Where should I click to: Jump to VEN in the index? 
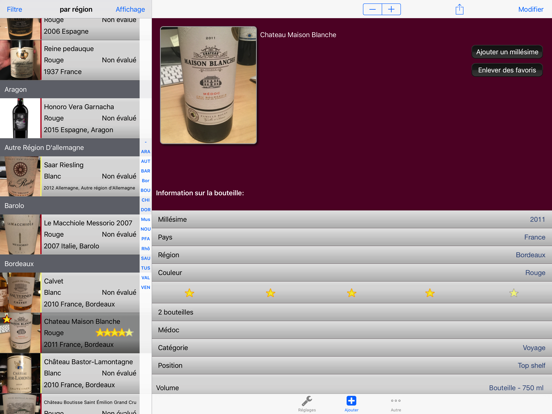(145, 287)
